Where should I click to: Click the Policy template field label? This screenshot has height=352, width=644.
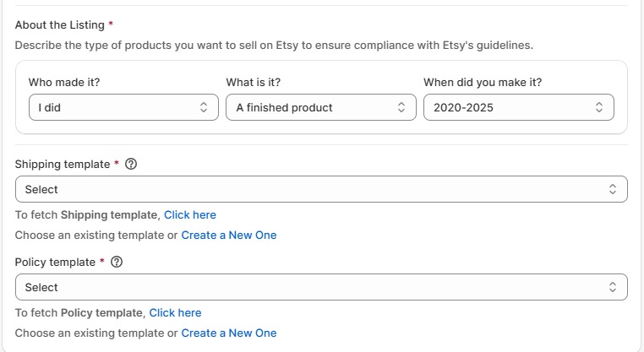pos(55,263)
